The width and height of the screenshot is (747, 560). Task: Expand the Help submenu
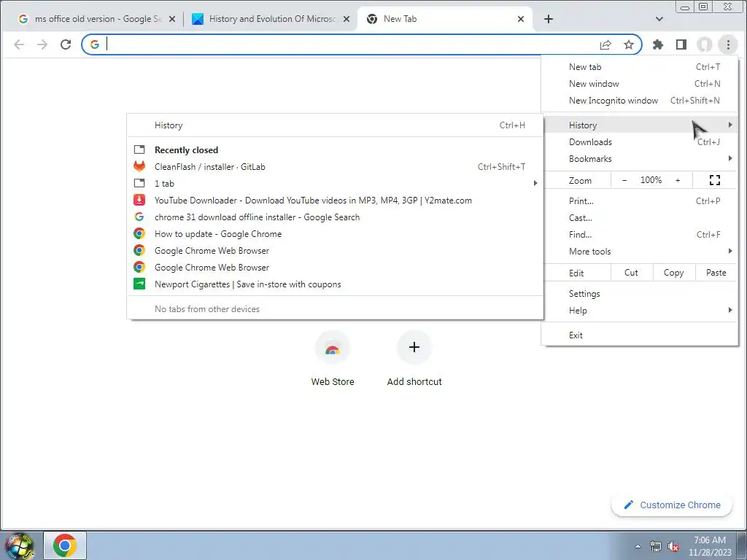point(639,311)
